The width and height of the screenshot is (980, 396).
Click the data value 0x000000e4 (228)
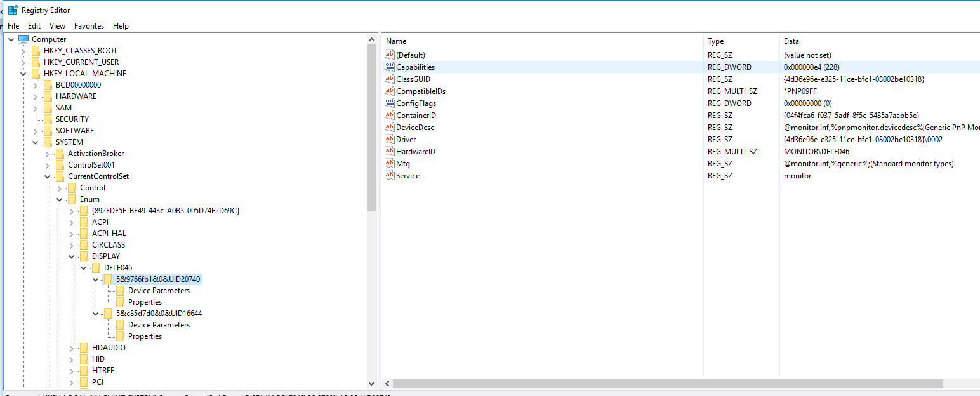[812, 67]
